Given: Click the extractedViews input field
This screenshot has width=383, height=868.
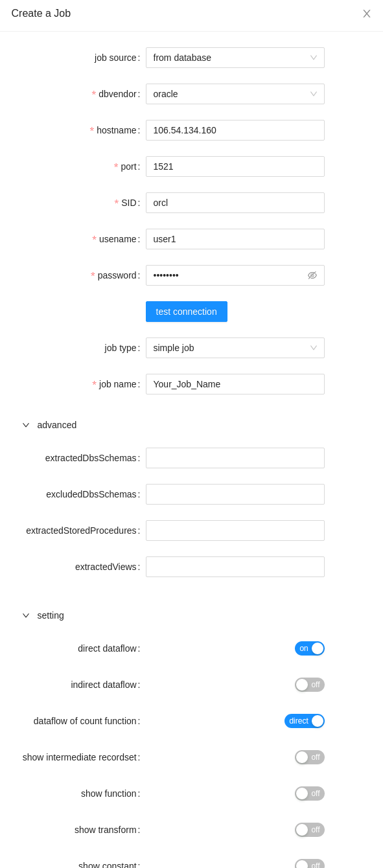Looking at the screenshot, I should point(235,567).
